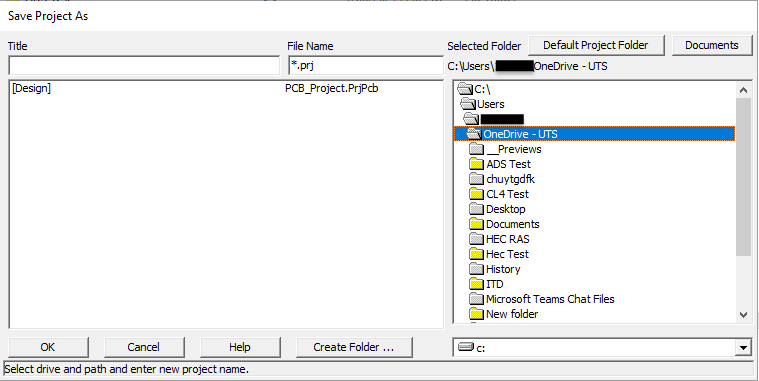This screenshot has width=759, height=381.
Task: Select the Documents folder name in tree
Action: pos(513,224)
